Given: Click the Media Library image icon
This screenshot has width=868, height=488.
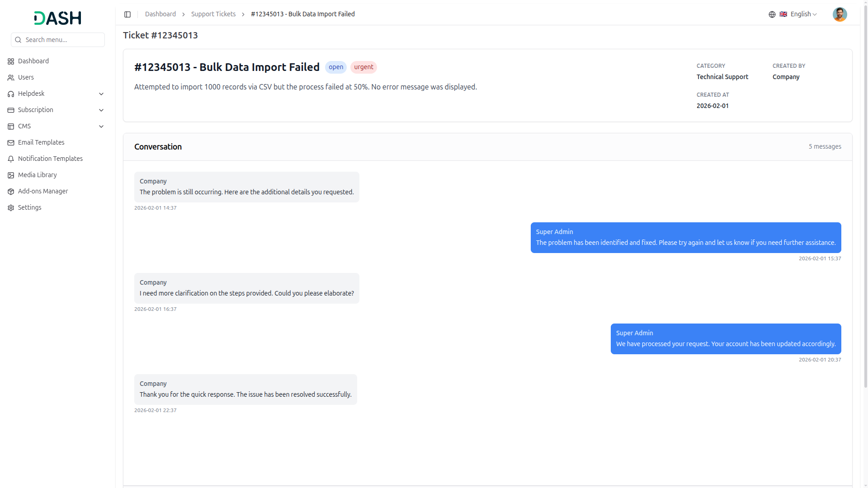Looking at the screenshot, I should click(x=11, y=175).
